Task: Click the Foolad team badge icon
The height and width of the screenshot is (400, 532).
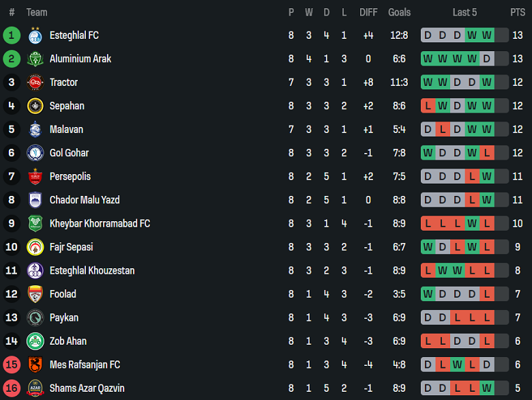Action: pos(35,294)
